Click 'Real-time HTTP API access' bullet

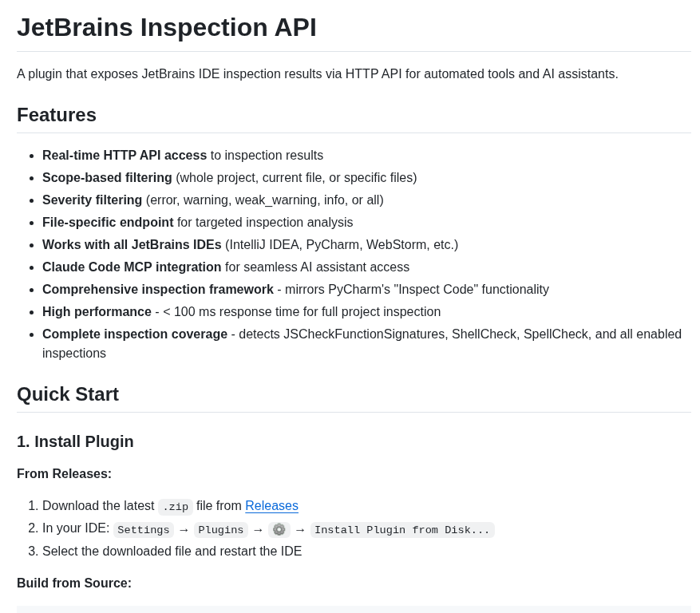coord(125,155)
